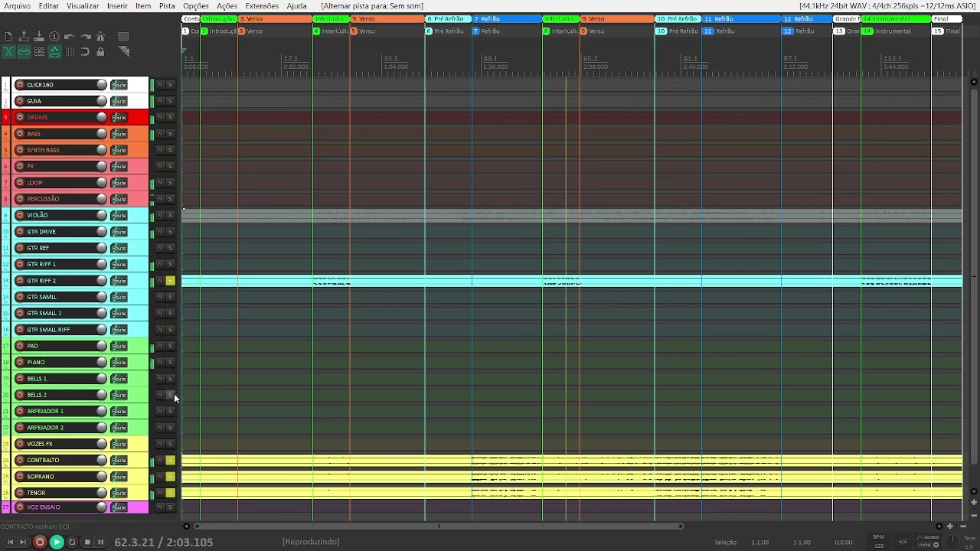The image size is (980, 551).
Task: Arm record on CLICK160 track
Action: 20,85
